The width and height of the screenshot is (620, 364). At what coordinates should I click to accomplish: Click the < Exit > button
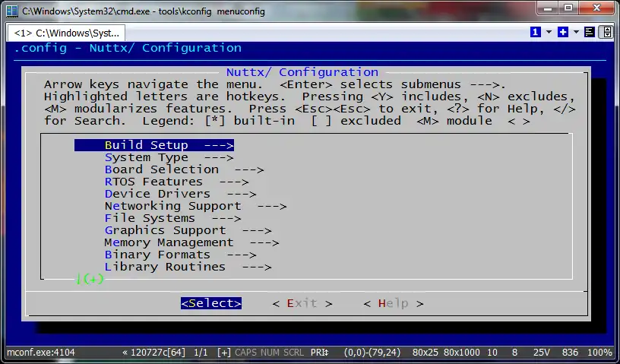302,303
